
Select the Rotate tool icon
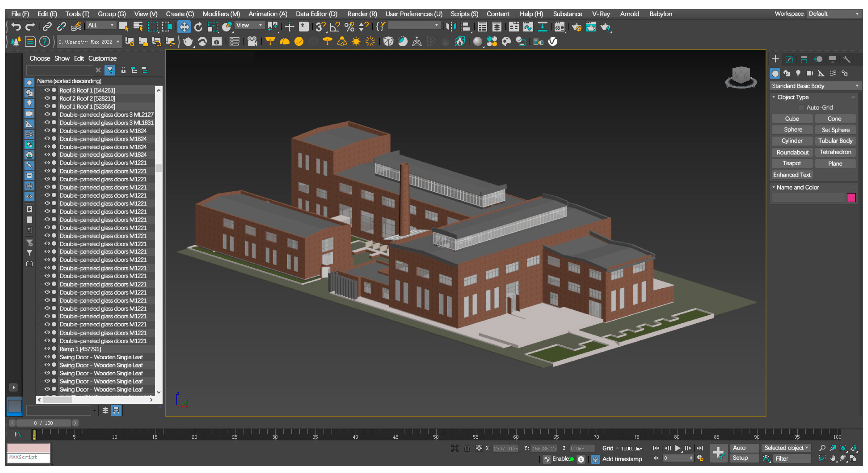(199, 27)
